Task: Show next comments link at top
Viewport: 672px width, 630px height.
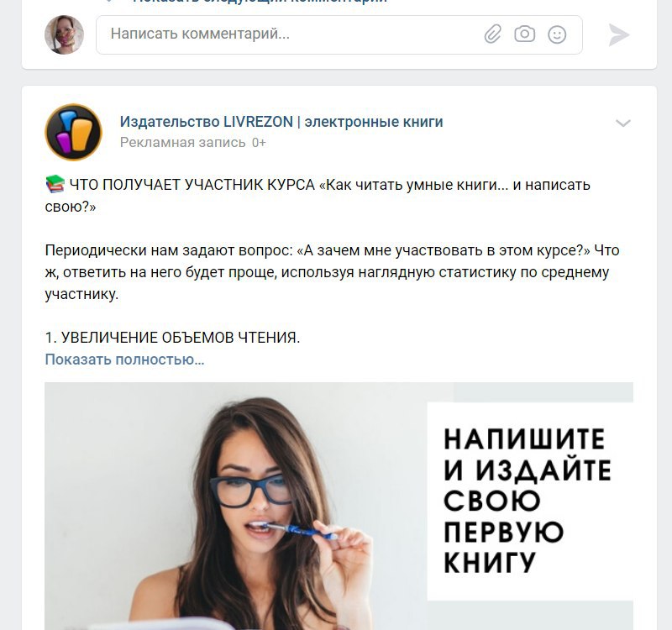Action: point(260,2)
